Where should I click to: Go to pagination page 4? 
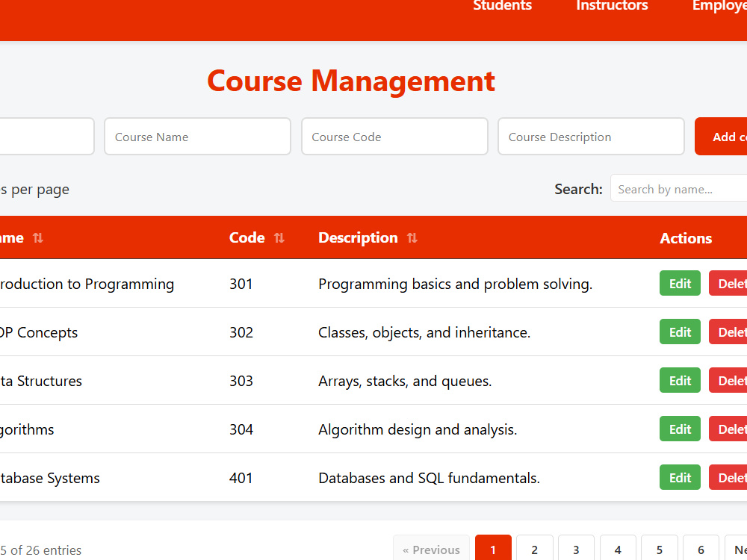(x=618, y=549)
